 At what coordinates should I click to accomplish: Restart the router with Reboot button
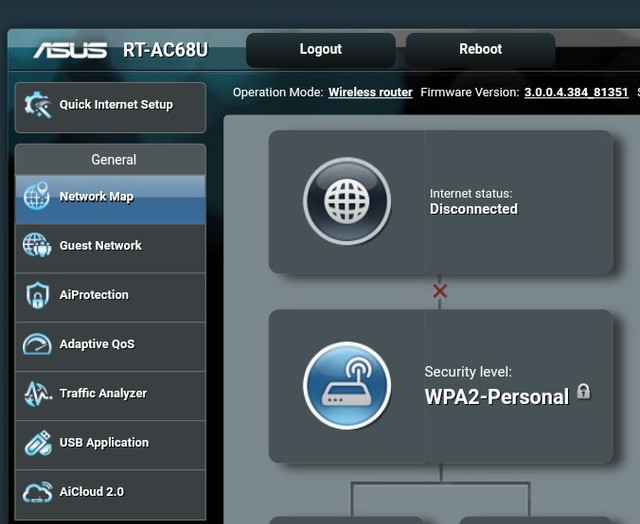[x=480, y=50]
